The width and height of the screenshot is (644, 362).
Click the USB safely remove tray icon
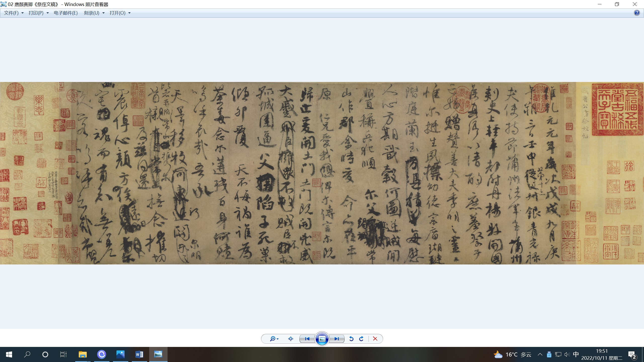pyautogui.click(x=549, y=354)
